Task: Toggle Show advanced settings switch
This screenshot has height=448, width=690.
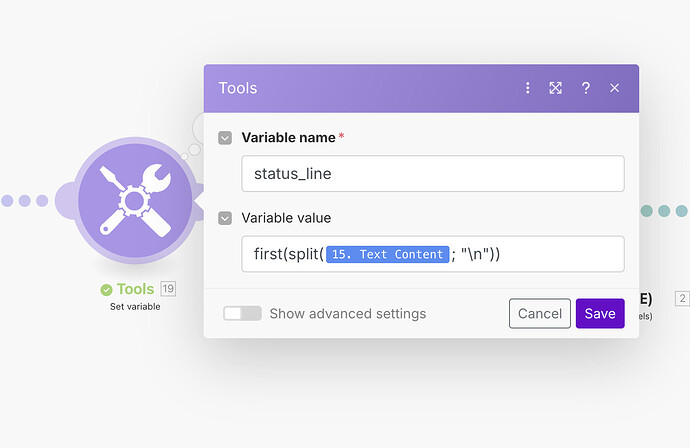Action: click(242, 313)
